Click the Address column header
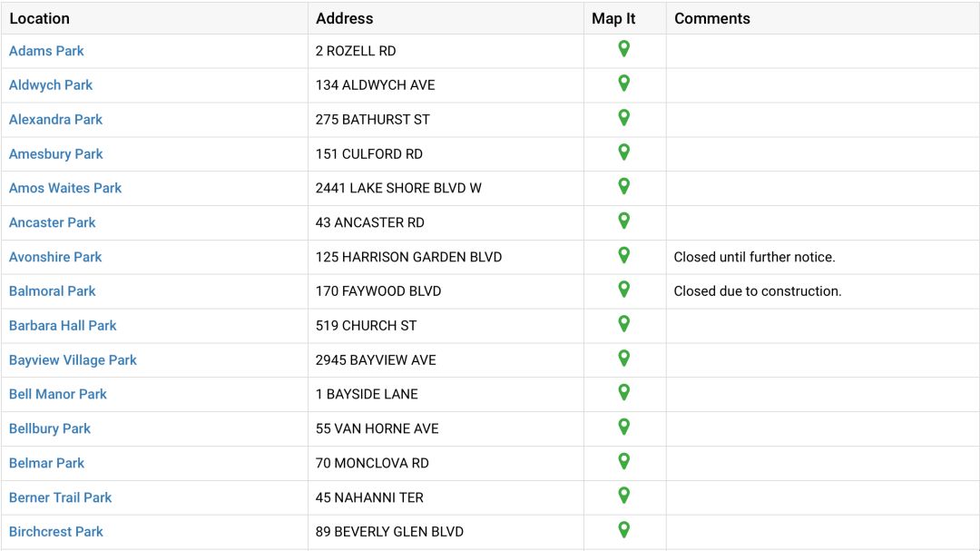Image resolution: width=980 pixels, height=551 pixels. point(344,18)
